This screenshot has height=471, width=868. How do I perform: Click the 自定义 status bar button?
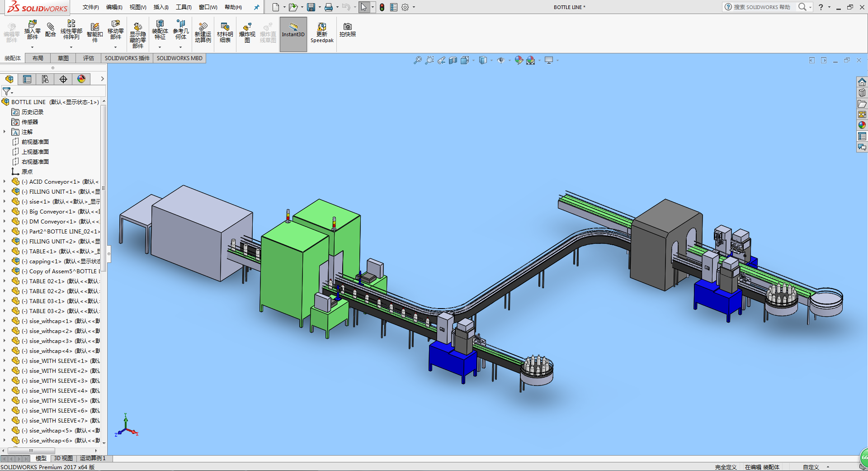[811, 467]
